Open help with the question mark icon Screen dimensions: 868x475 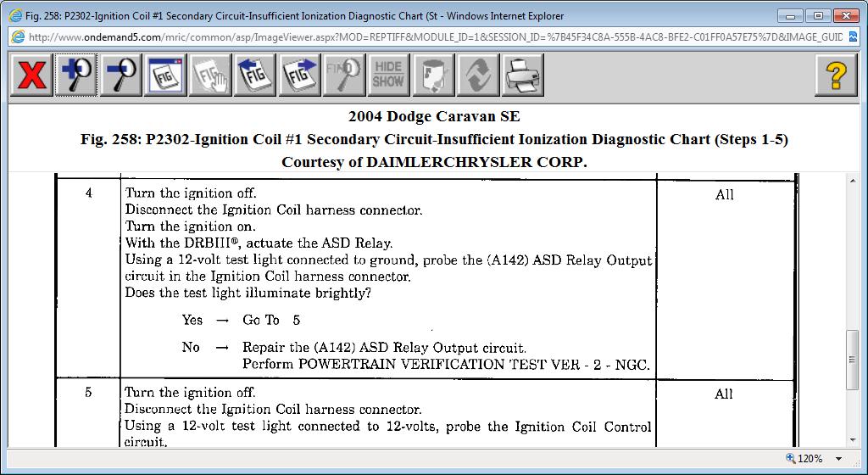pos(836,75)
